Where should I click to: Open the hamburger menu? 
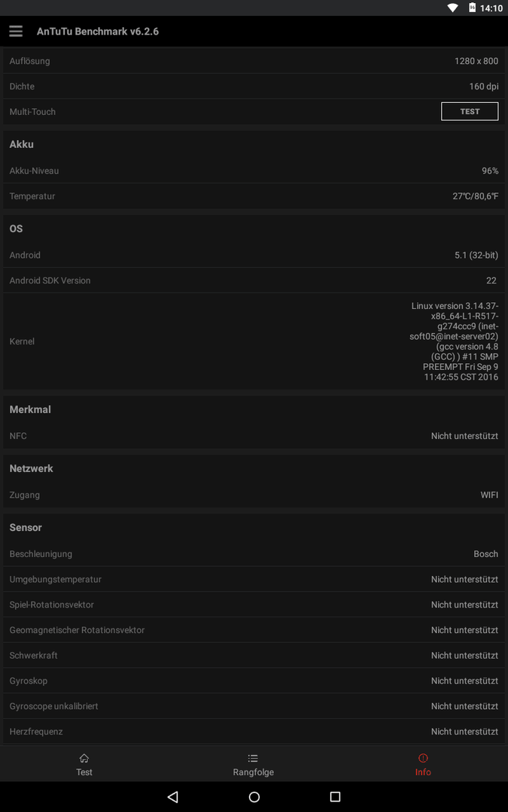(16, 31)
